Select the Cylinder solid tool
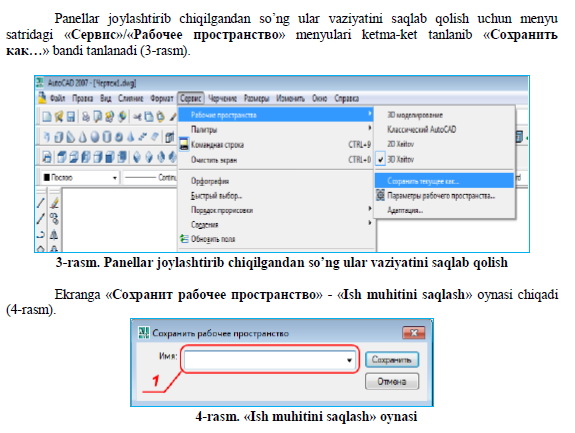The image size is (575, 433). tap(107, 137)
